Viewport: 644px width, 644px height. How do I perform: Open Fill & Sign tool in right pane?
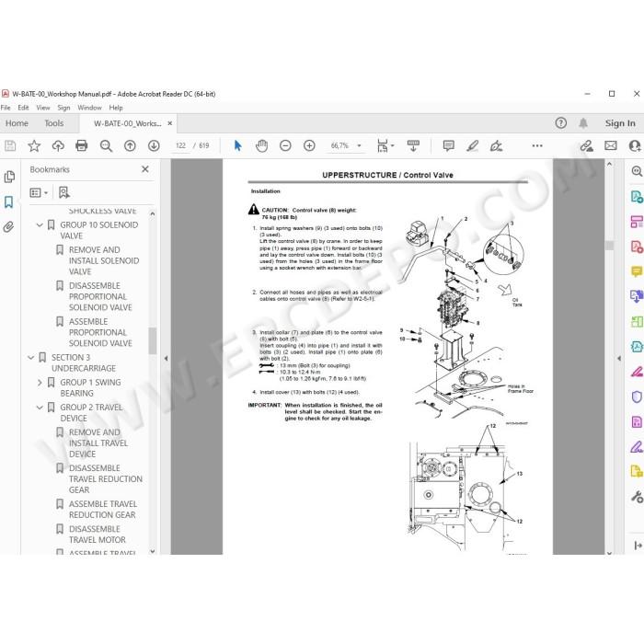(x=637, y=447)
